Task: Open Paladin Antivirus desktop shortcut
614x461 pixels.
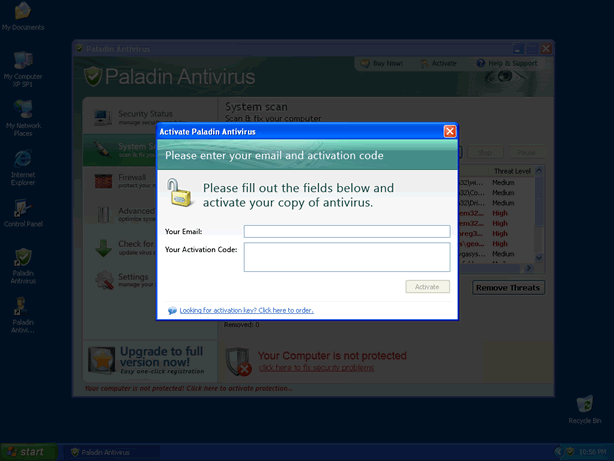Action: pyautogui.click(x=22, y=260)
